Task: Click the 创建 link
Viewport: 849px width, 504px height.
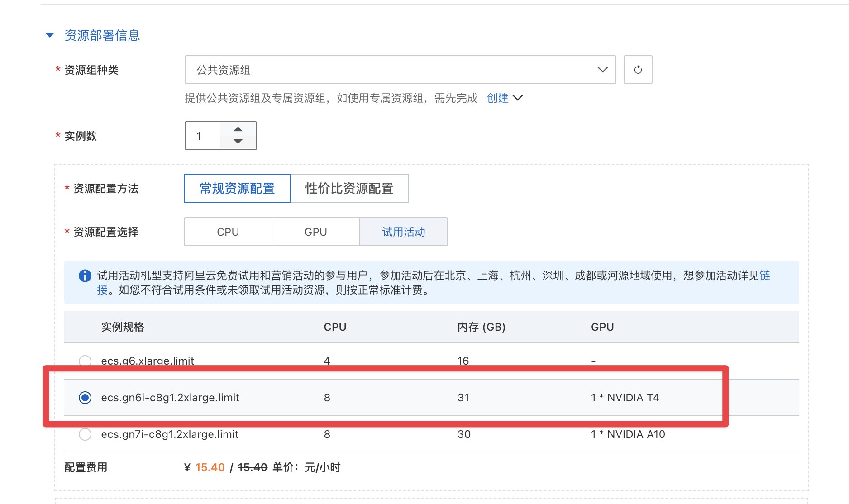Action: 497,98
